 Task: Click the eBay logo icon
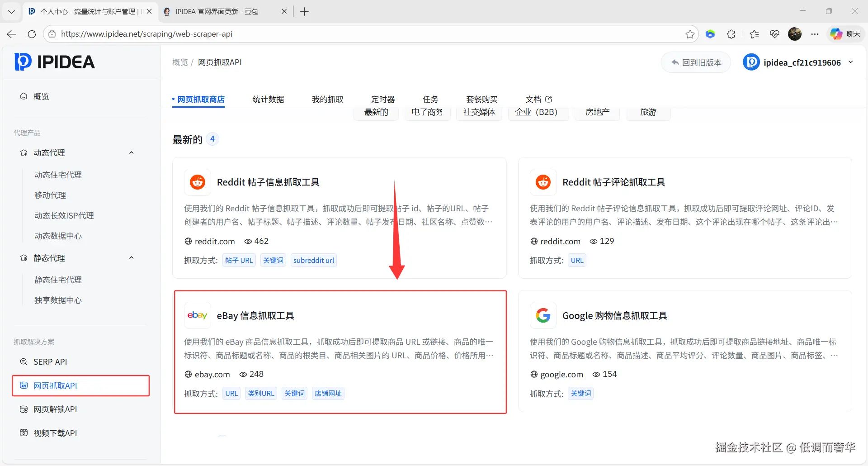[x=198, y=315]
